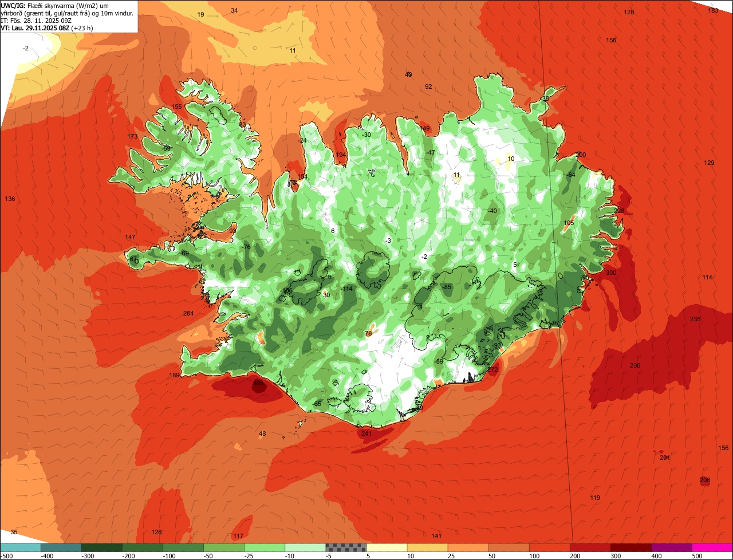
Task: Select the 300 to 400 dark red swatch
Action: pyautogui.click(x=630, y=547)
